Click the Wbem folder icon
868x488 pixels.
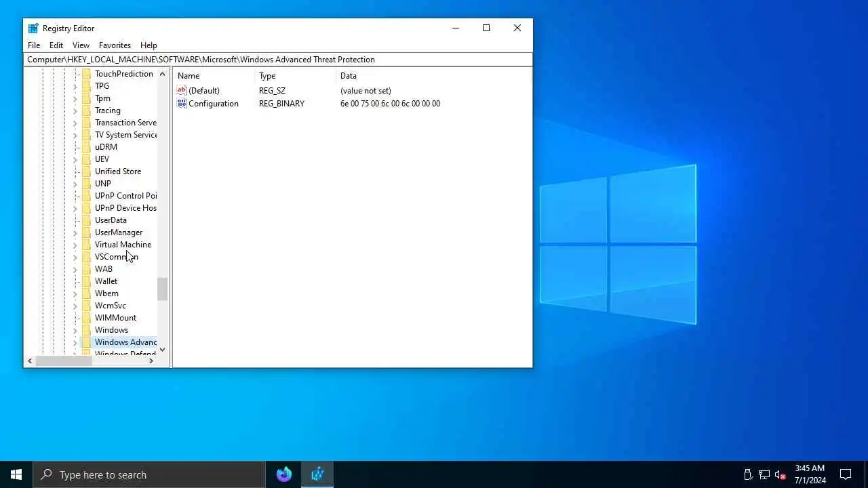86,293
